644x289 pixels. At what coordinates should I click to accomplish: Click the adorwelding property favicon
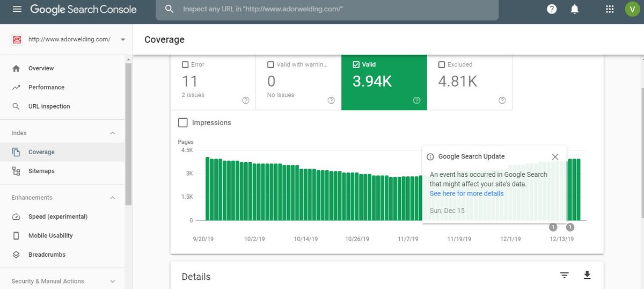(17, 40)
